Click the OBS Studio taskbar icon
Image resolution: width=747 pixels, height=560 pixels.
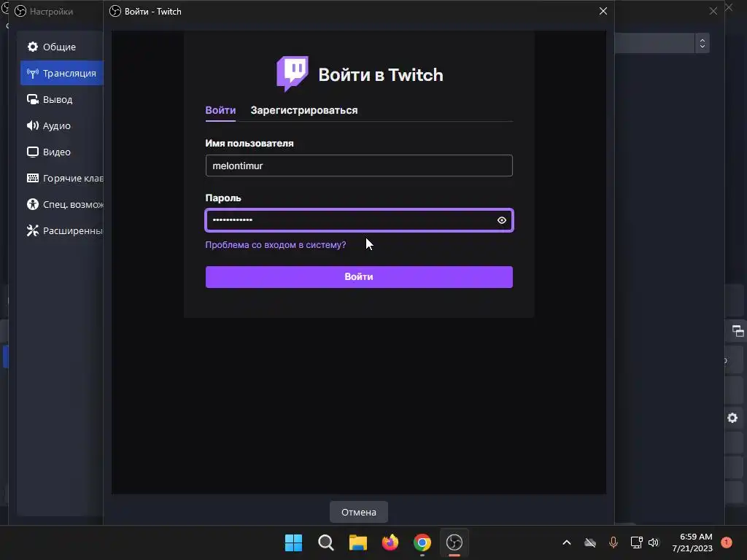pyautogui.click(x=454, y=542)
